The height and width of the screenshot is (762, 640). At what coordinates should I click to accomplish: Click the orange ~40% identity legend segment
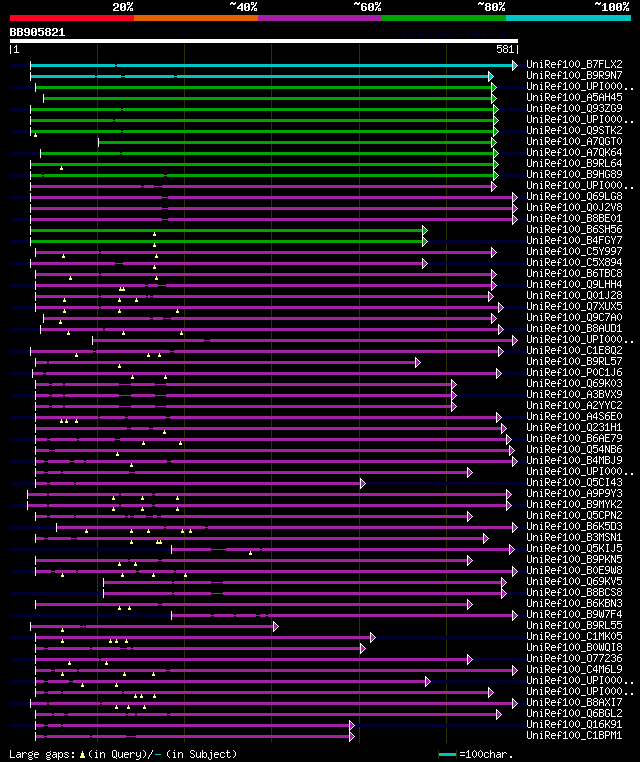(x=196, y=18)
